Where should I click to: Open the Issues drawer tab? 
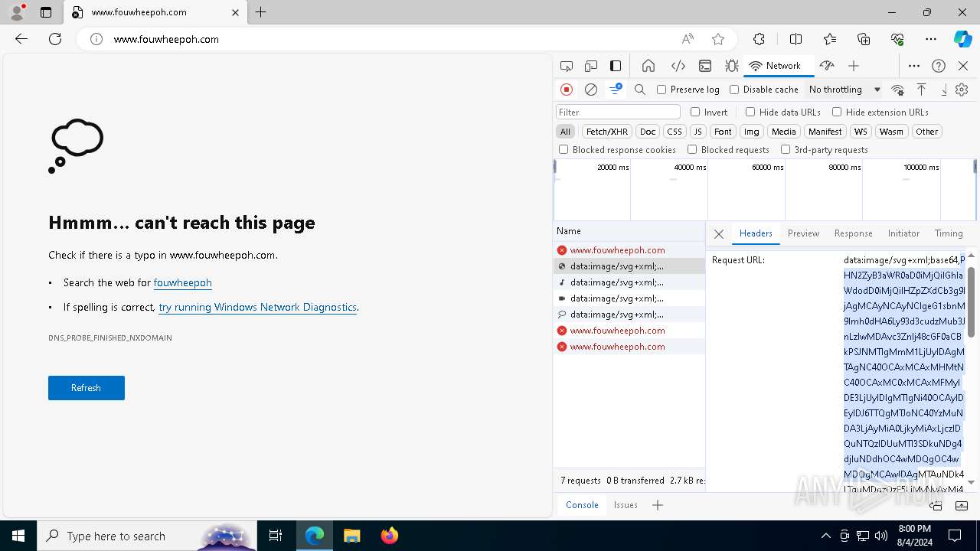[x=626, y=505]
